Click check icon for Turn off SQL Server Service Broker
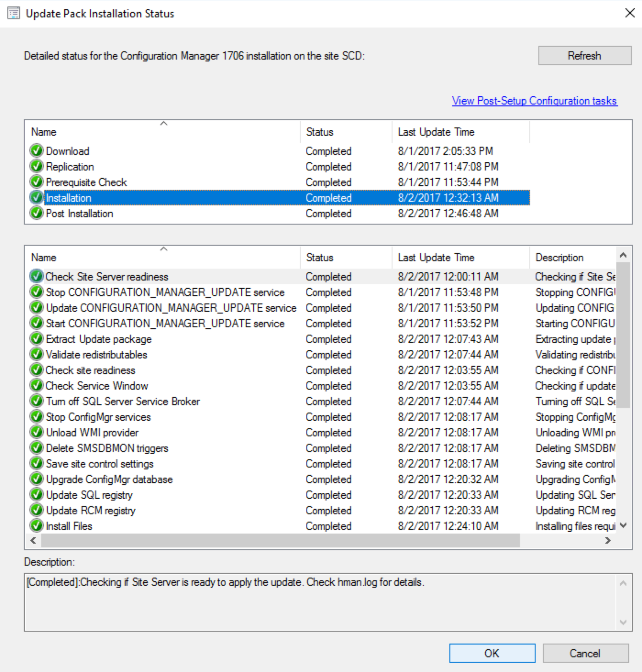This screenshot has width=642, height=672. pos(37,401)
